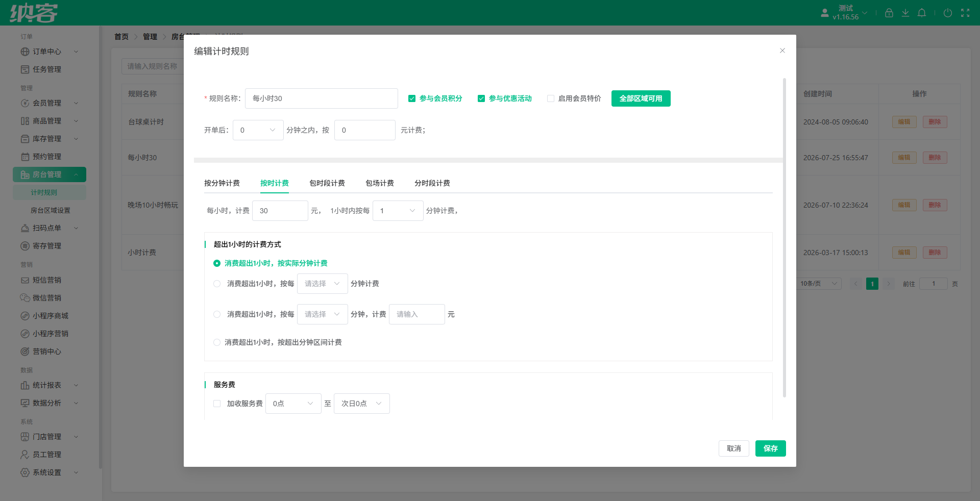Click the 保存 button

[x=771, y=448]
